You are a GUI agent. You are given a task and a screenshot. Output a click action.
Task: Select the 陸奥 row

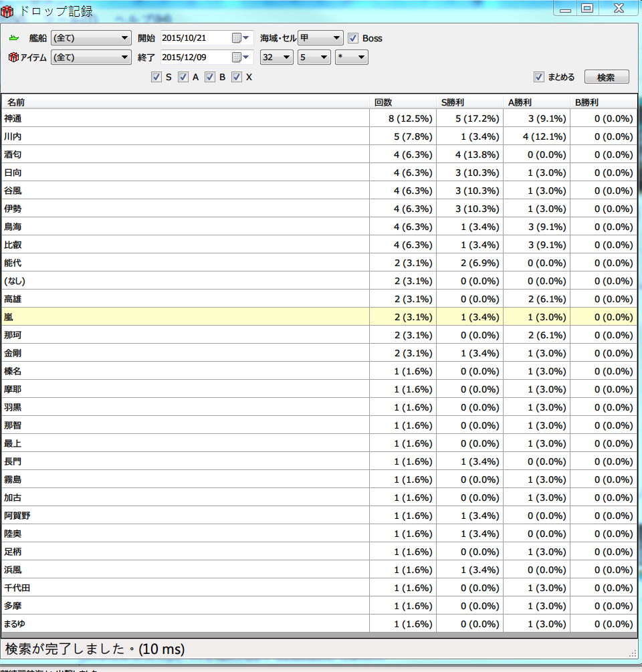click(x=319, y=534)
